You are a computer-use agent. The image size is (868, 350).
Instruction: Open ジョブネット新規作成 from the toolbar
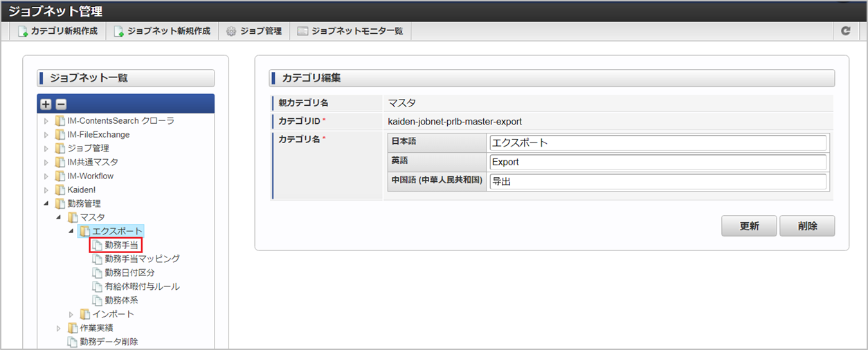[x=162, y=31]
